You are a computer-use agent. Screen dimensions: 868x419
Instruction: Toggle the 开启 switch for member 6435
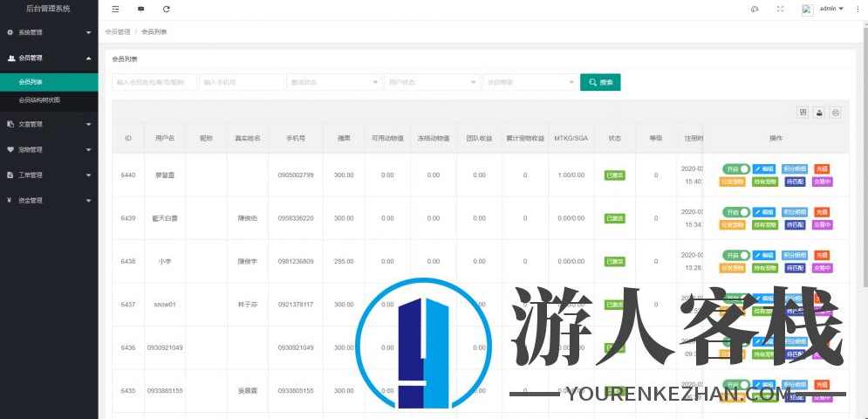tap(736, 385)
